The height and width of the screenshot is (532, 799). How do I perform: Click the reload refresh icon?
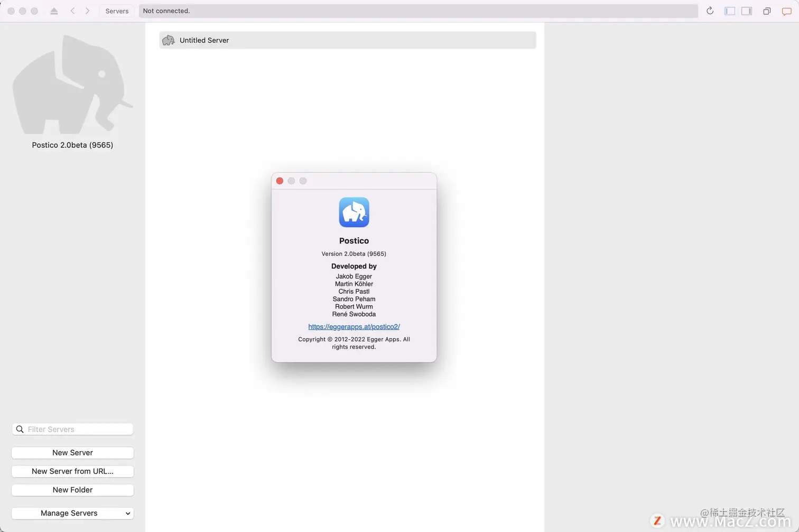710,11
